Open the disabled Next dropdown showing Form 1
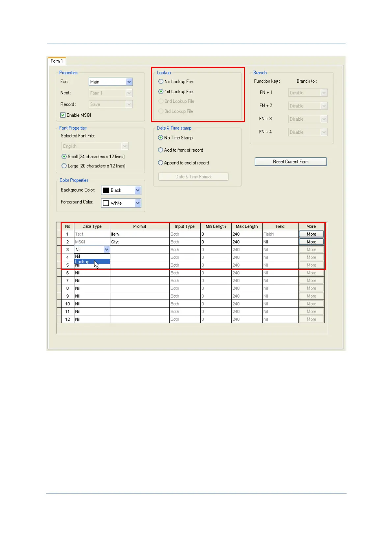Image resolution: width=392 pixels, height=555 pixels. (x=111, y=93)
